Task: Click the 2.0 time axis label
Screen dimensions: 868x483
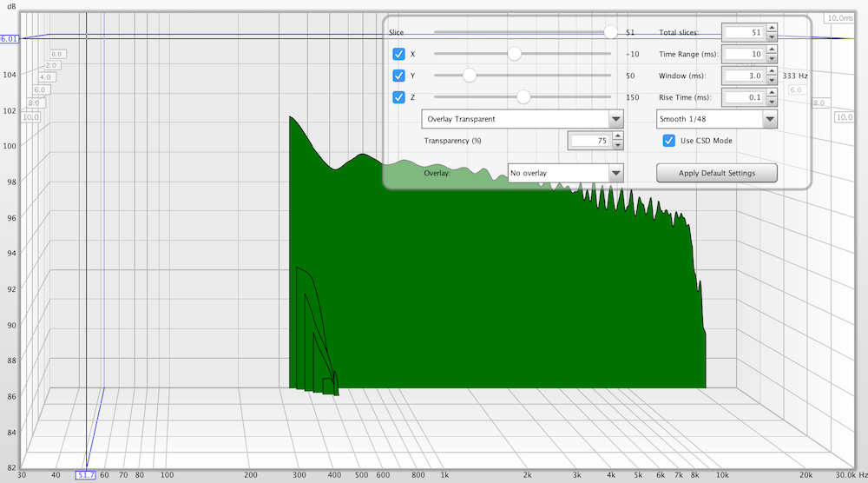Action: coord(51,65)
